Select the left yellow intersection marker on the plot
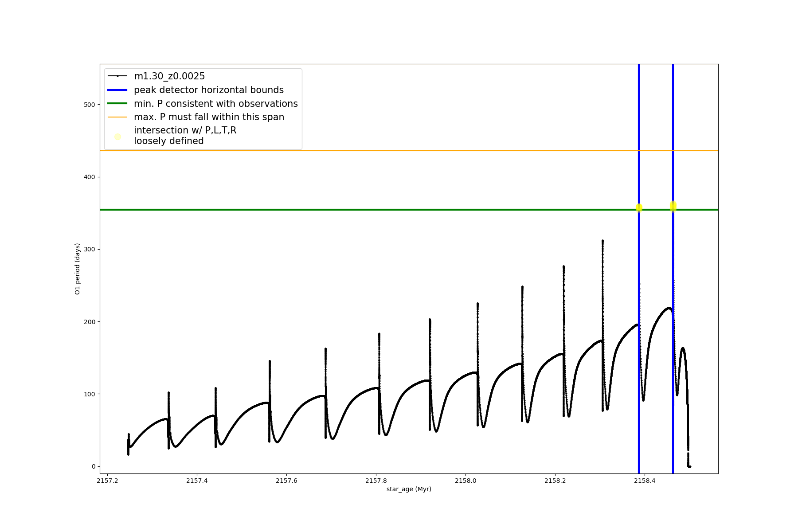 [639, 207]
